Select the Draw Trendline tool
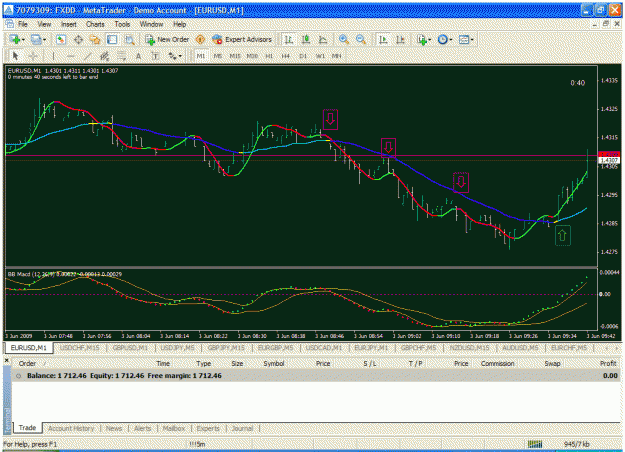Screen dimensions: 625x452 87,56
